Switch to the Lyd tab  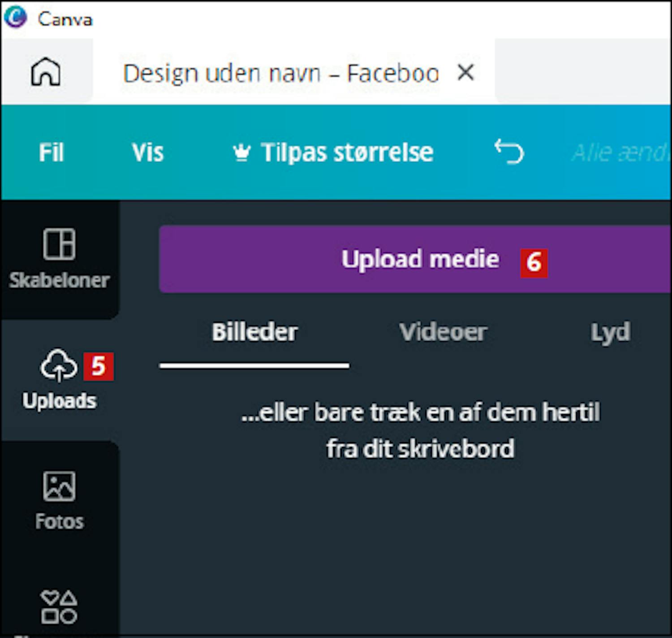[x=610, y=332]
